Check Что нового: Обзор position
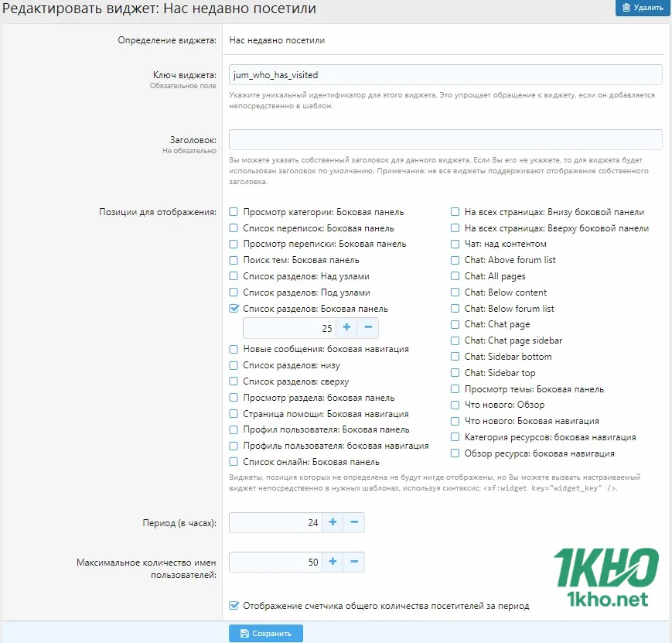Screen dimensions: 672x643 pyautogui.click(x=455, y=405)
